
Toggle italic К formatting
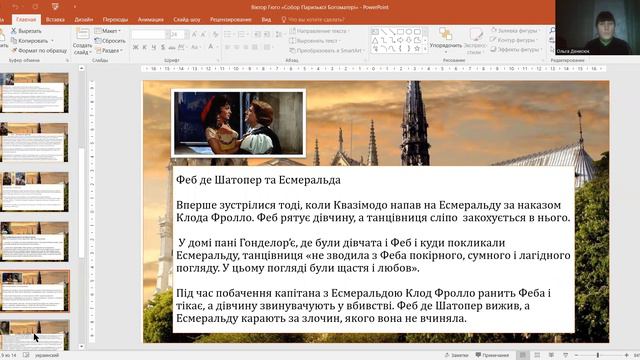[x=144, y=47]
